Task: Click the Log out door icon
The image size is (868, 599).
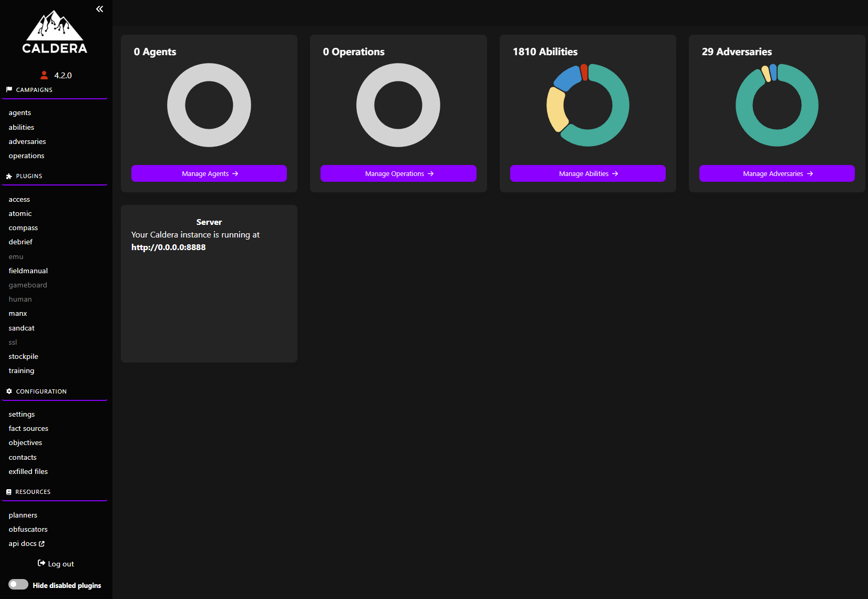Action: tap(42, 563)
